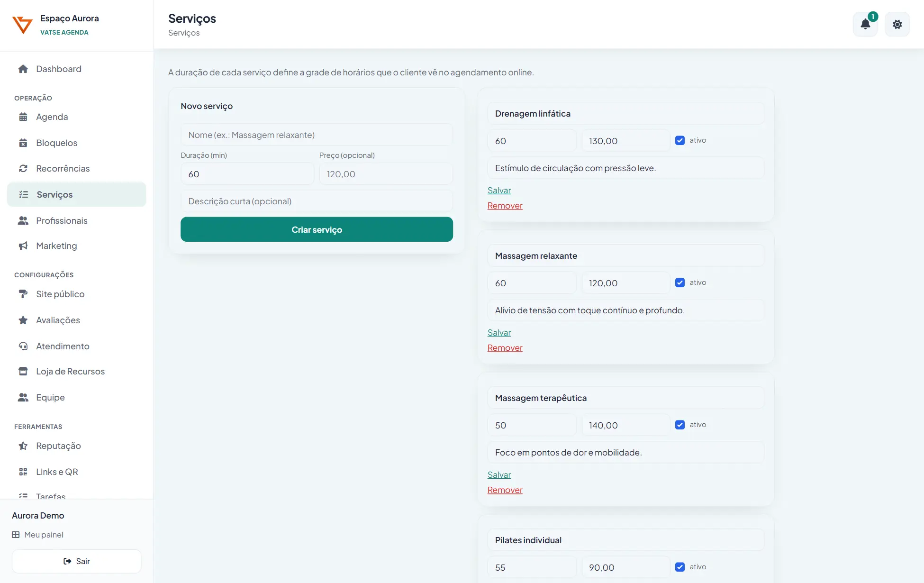Edit Massagem terapêutica price 140,00
Screen dimensions: 924x583
[x=625, y=425]
